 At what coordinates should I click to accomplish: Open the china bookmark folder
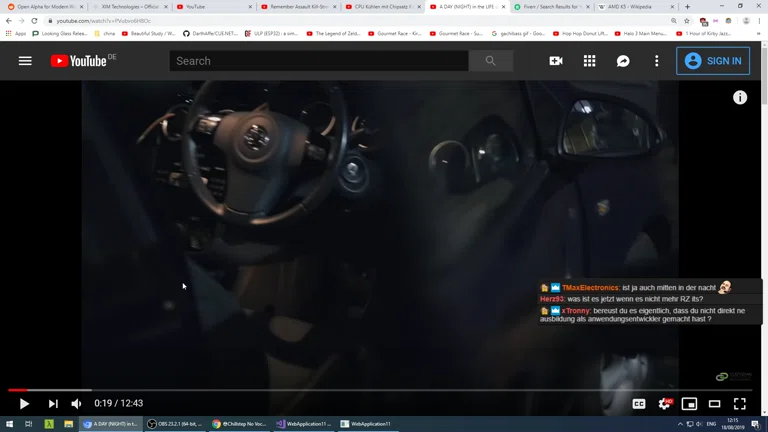tap(105, 33)
